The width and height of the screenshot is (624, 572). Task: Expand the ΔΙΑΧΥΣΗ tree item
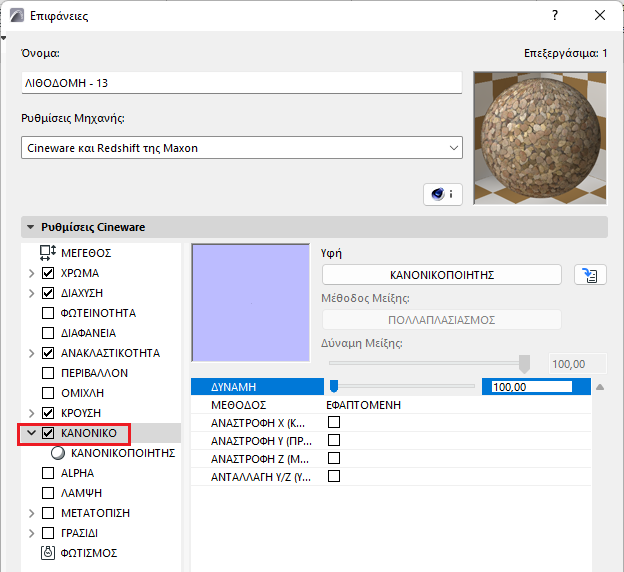[x=31, y=293]
